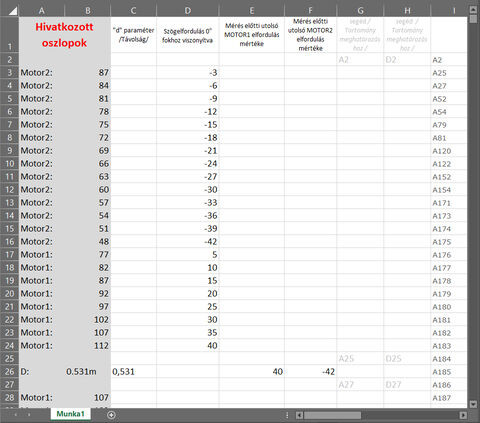The width and height of the screenshot is (480, 423).
Task: Click the cell showing 77
Action: pyautogui.click(x=88, y=255)
